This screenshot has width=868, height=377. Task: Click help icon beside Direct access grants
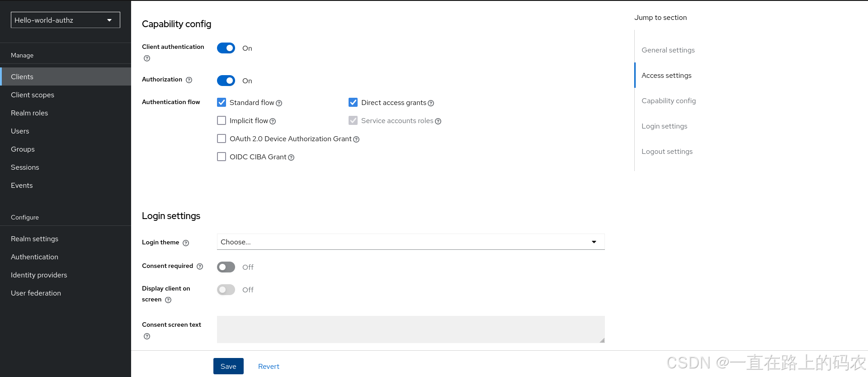click(431, 103)
